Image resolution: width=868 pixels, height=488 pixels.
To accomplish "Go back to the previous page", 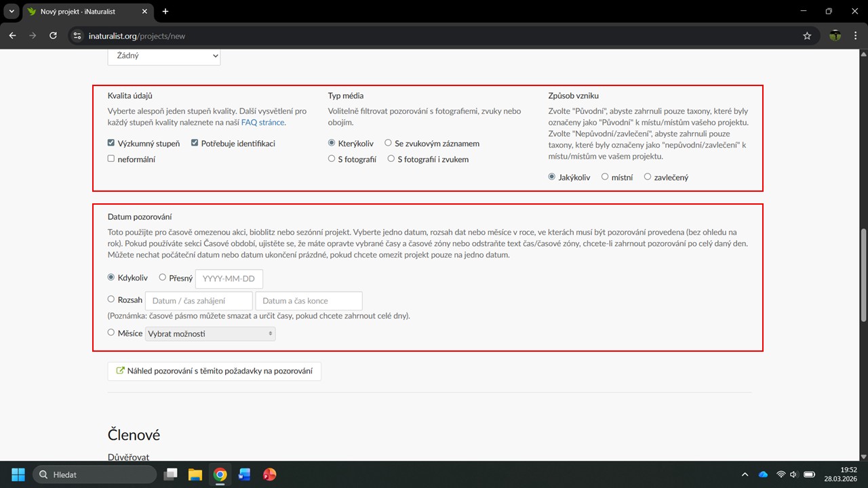I will pos(12,36).
